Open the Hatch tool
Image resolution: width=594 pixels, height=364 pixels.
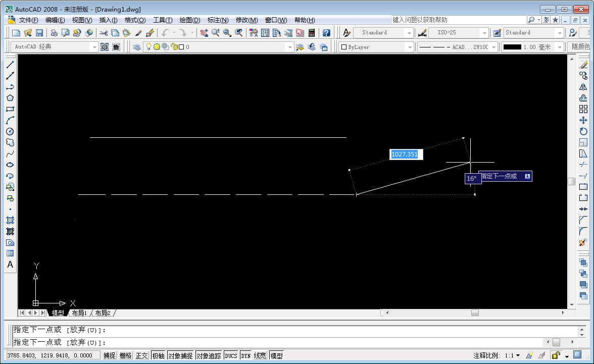11,221
